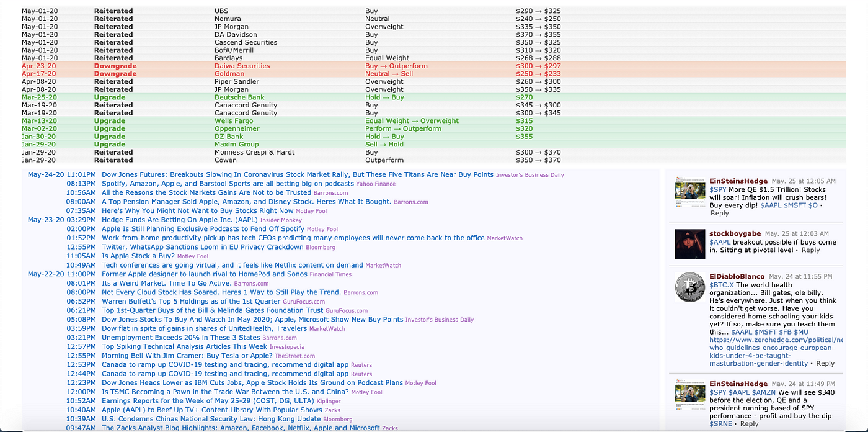
Task: Reply to the 'We will see $340' post
Action: pos(749,423)
